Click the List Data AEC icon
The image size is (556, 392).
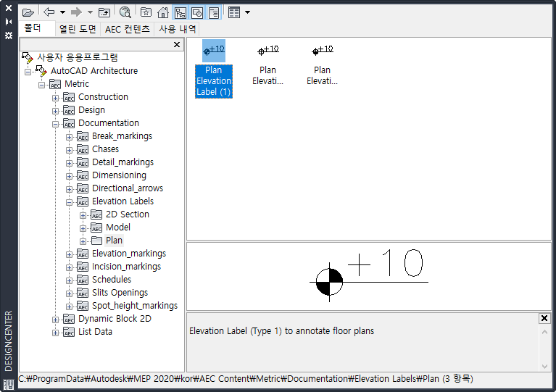tap(69, 333)
